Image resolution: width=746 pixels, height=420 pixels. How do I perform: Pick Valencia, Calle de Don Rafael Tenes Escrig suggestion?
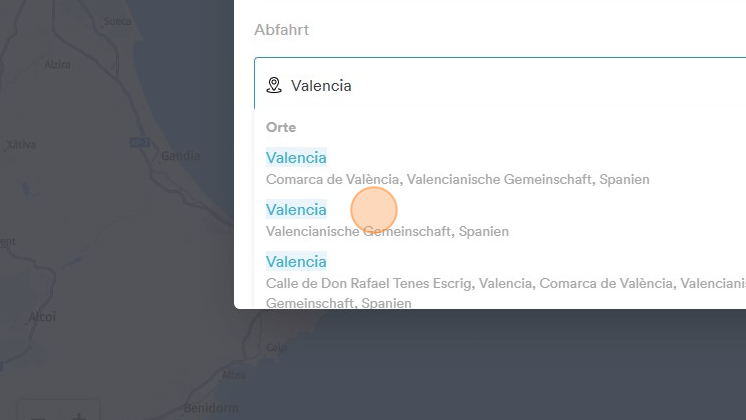coord(296,262)
